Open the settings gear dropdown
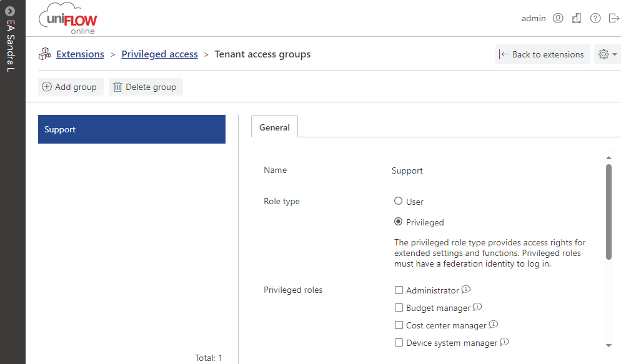621x364 pixels. pyautogui.click(x=607, y=54)
